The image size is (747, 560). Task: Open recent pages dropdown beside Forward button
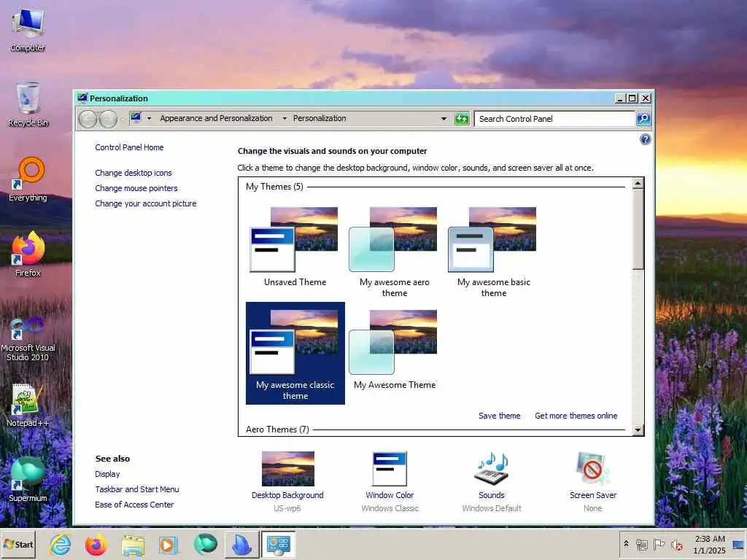pos(122,119)
